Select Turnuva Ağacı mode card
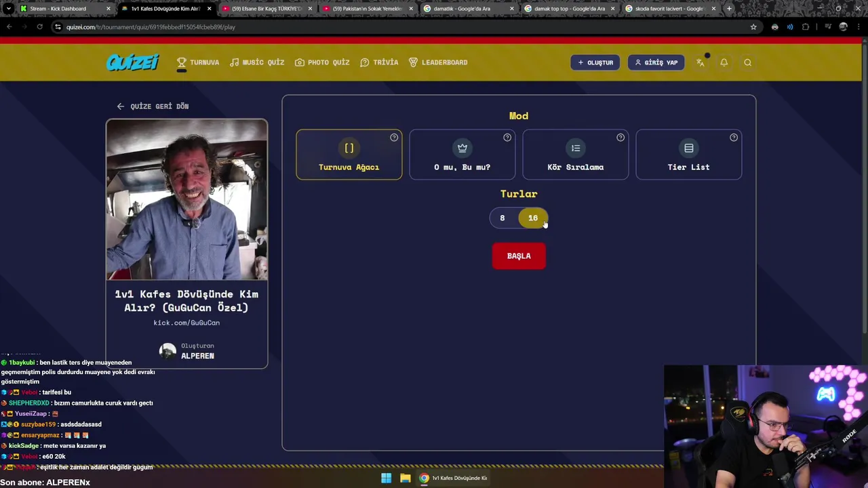 point(349,155)
